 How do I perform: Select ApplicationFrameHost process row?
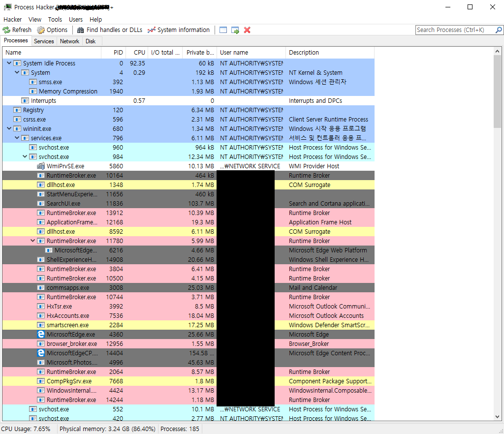click(189, 222)
